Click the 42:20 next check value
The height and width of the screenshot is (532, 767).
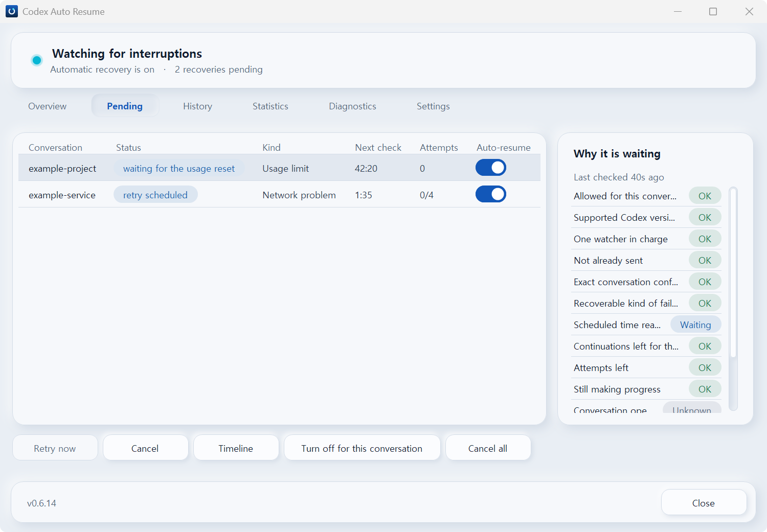[x=366, y=169]
